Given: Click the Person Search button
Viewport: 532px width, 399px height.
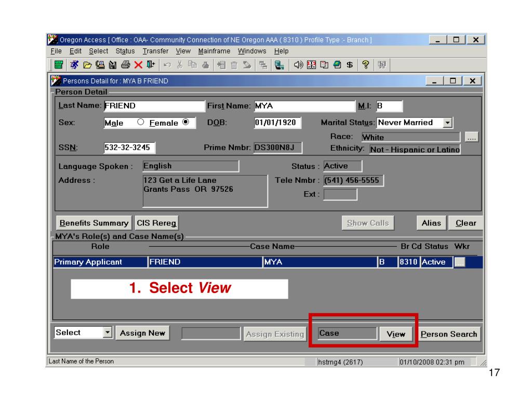Looking at the screenshot, I should tap(449, 334).
